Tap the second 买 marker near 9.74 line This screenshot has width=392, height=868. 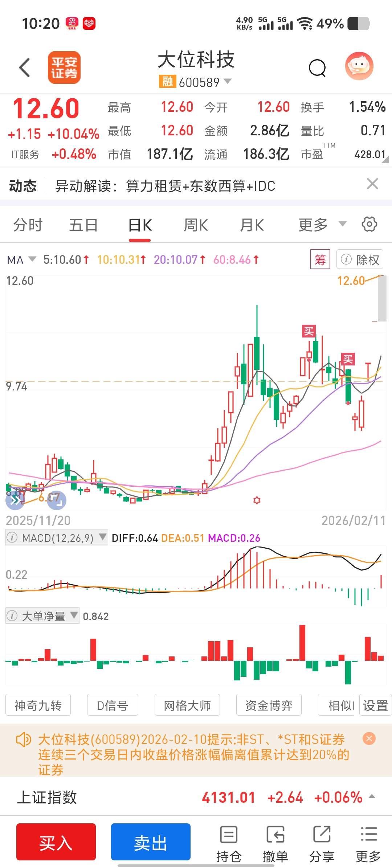pyautogui.click(x=348, y=359)
